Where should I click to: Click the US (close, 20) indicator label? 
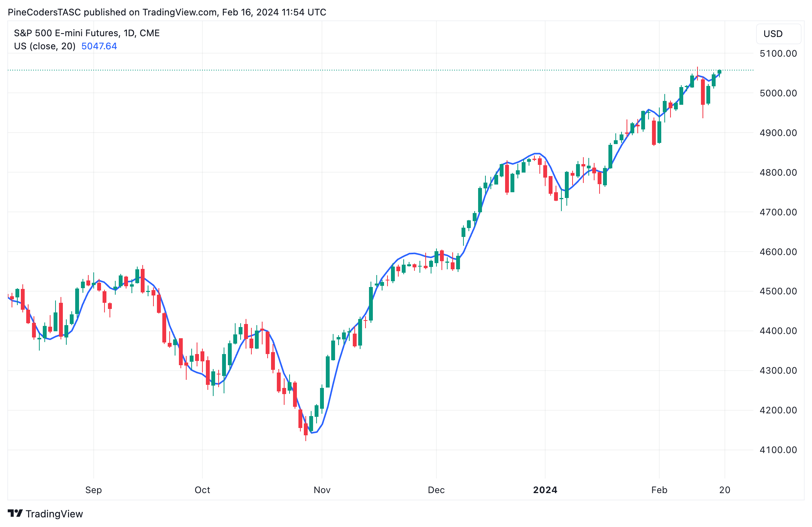45,46
